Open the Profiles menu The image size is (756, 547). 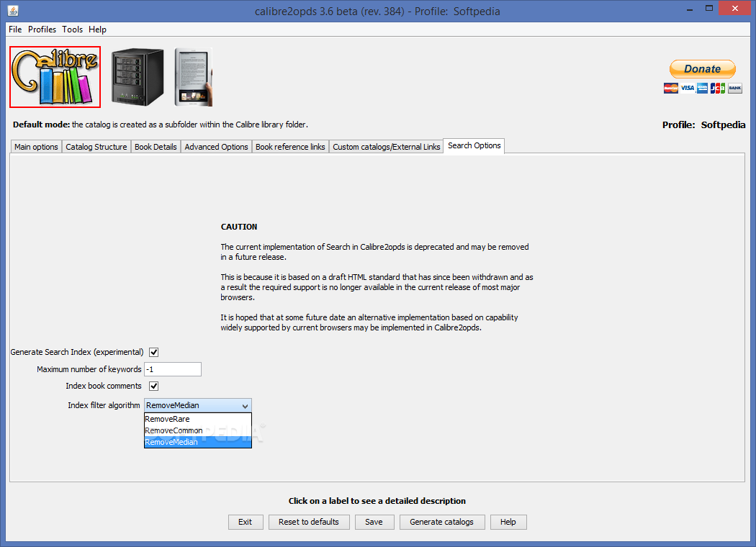coord(42,30)
